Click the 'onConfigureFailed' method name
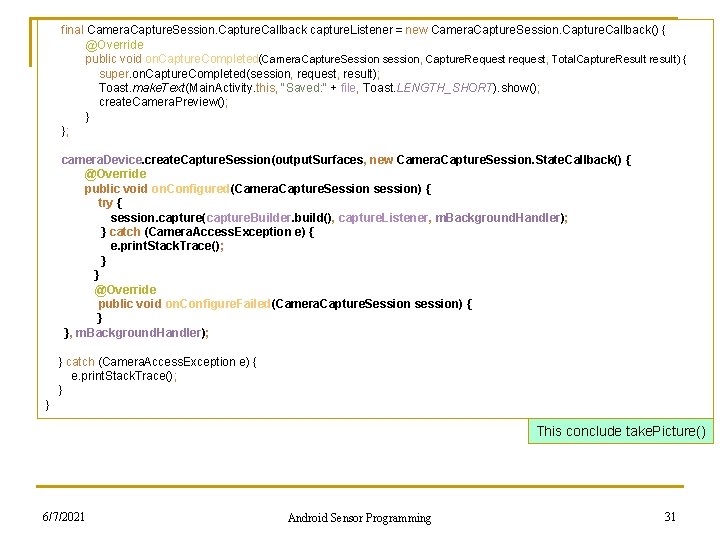 pos(218,304)
